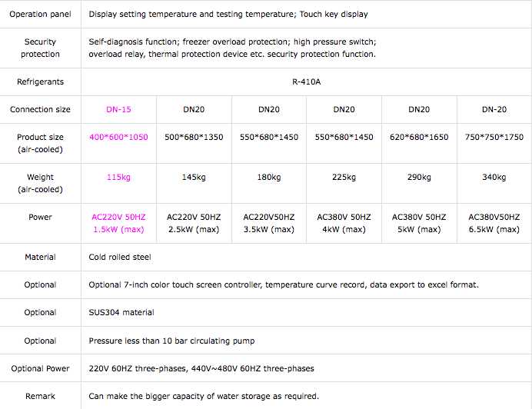Select the 750*750*1750 product size cell
This screenshot has height=409, width=532.
pos(494,137)
